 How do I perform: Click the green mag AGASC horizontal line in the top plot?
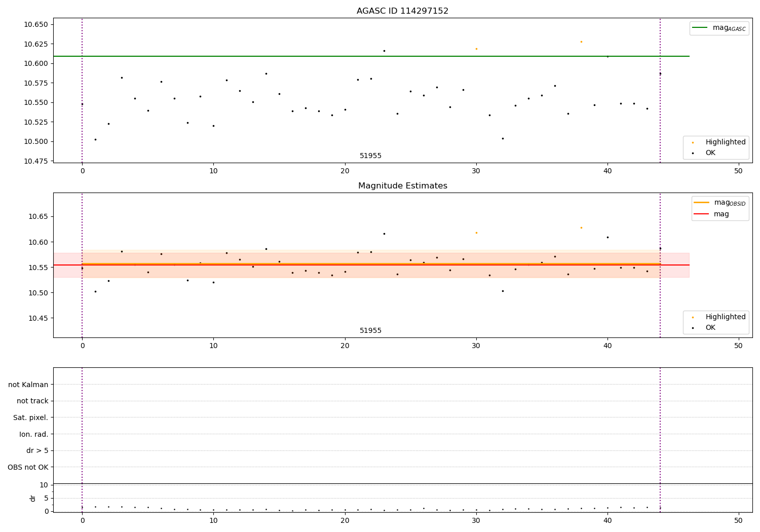tap(371, 56)
